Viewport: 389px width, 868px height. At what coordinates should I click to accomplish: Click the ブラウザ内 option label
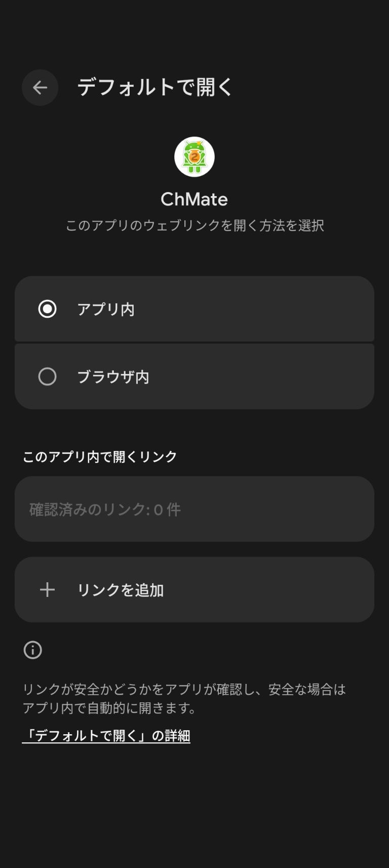tap(113, 377)
